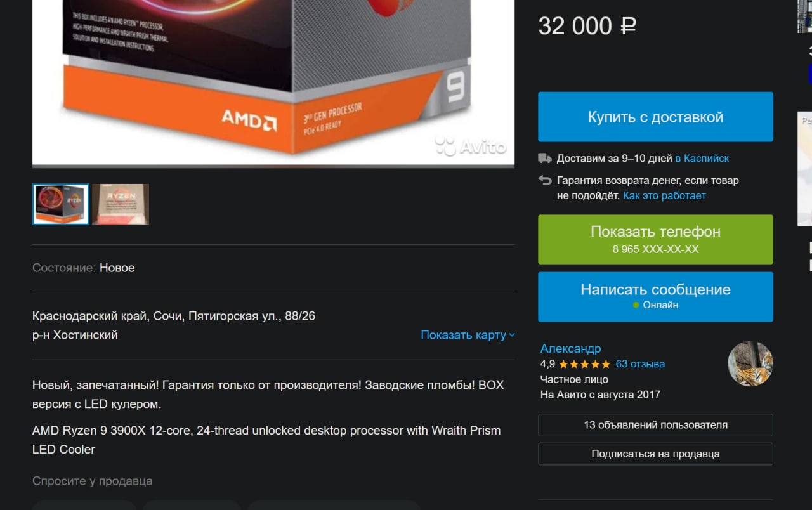Image resolution: width=812 pixels, height=510 pixels.
Task: Subscribe via Подписаться на продавца
Action: [x=655, y=454]
